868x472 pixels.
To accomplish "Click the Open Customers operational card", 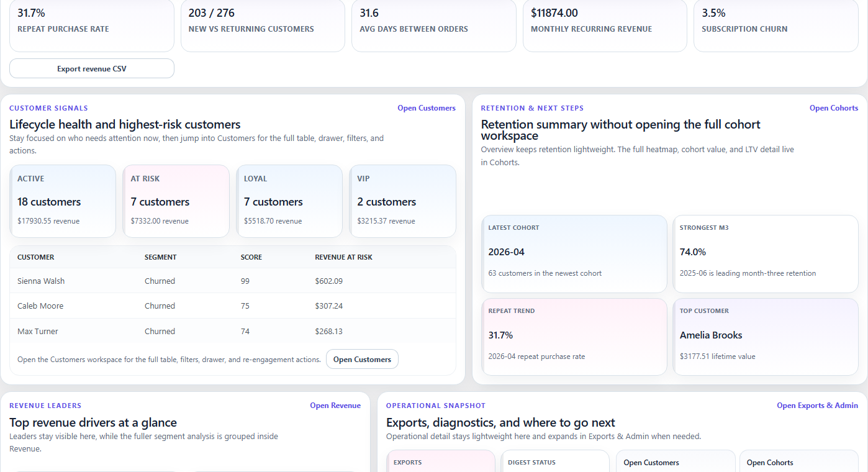I will point(676,462).
